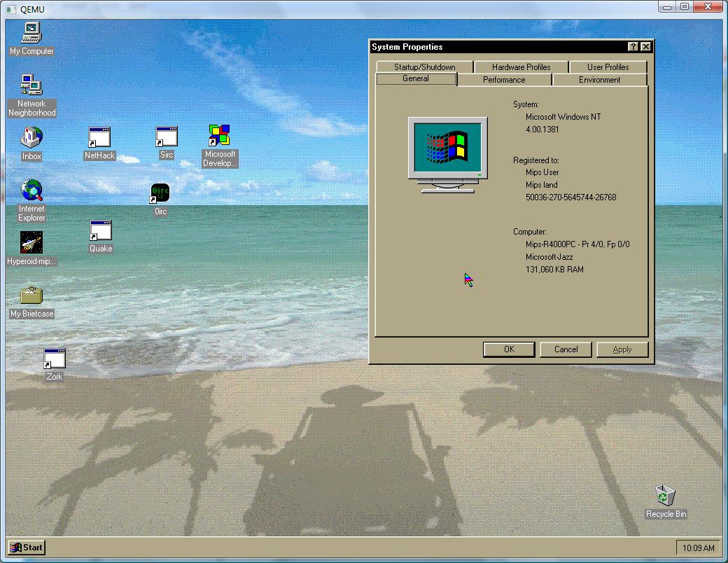The width and height of the screenshot is (728, 563).
Task: Switch to the Performance tab
Action: (x=504, y=80)
